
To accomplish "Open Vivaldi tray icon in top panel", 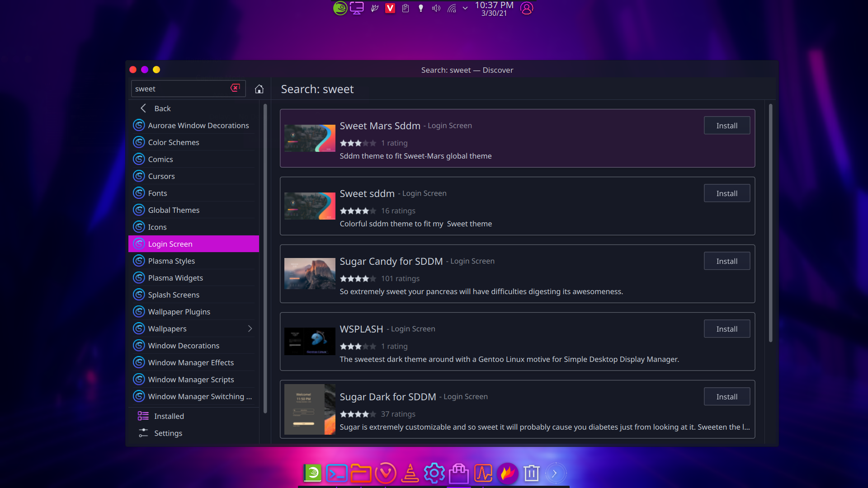I will [390, 8].
